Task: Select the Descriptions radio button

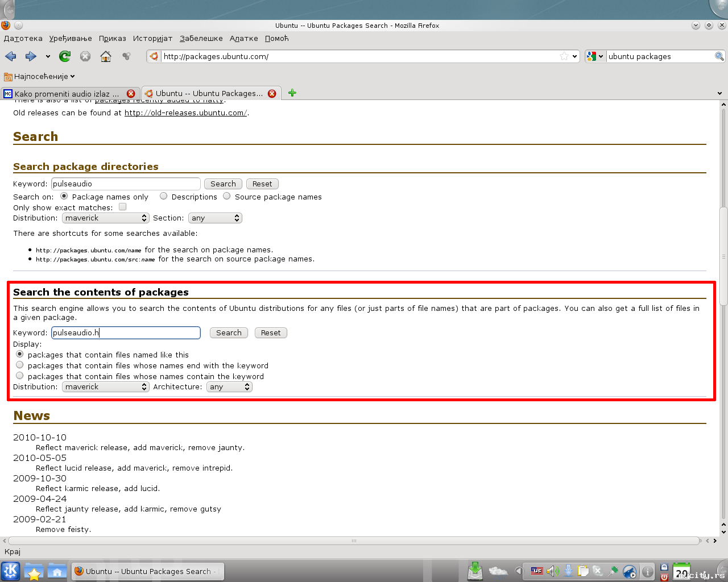Action: (x=164, y=196)
